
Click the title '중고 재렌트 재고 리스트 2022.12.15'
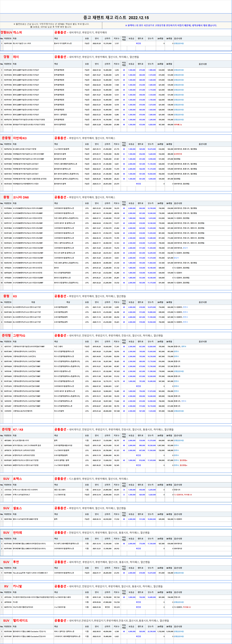click(x=116, y=17)
